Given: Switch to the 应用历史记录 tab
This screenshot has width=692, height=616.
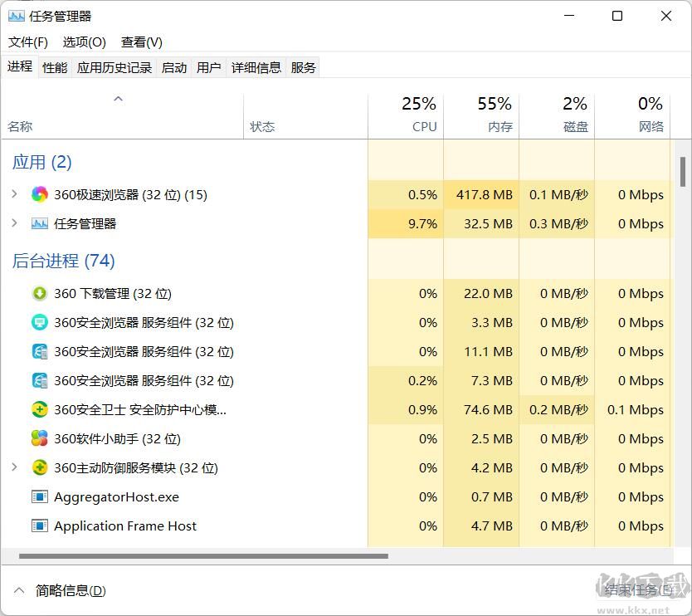Looking at the screenshot, I should click(x=115, y=67).
